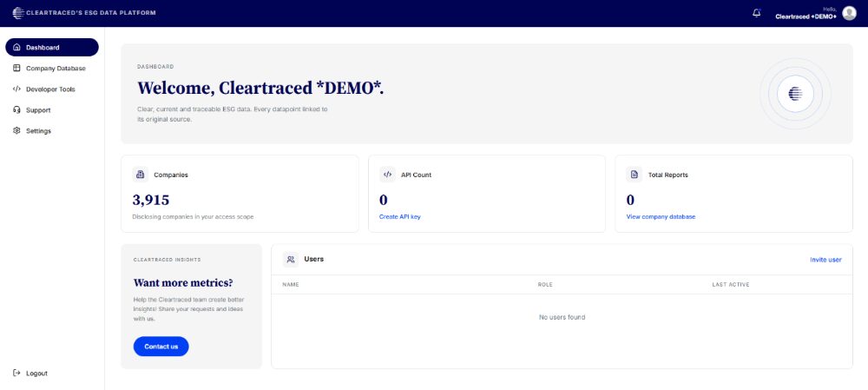Click the Contact us button
The height and width of the screenshot is (390, 868).
[x=161, y=347]
